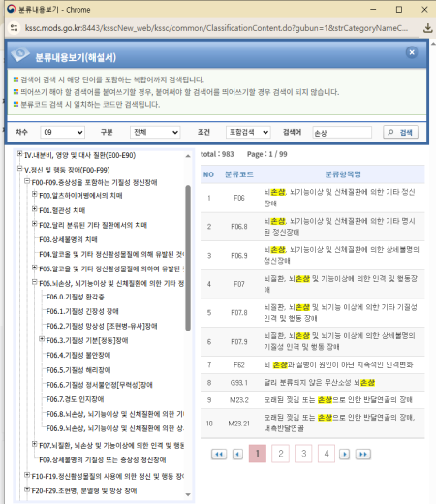The height and width of the screenshot is (504, 436).
Task: Collapse the F06.뇌손상 tree node
Action: (34, 282)
